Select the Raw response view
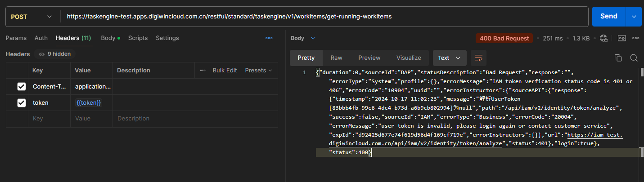644x182 pixels. click(336, 58)
